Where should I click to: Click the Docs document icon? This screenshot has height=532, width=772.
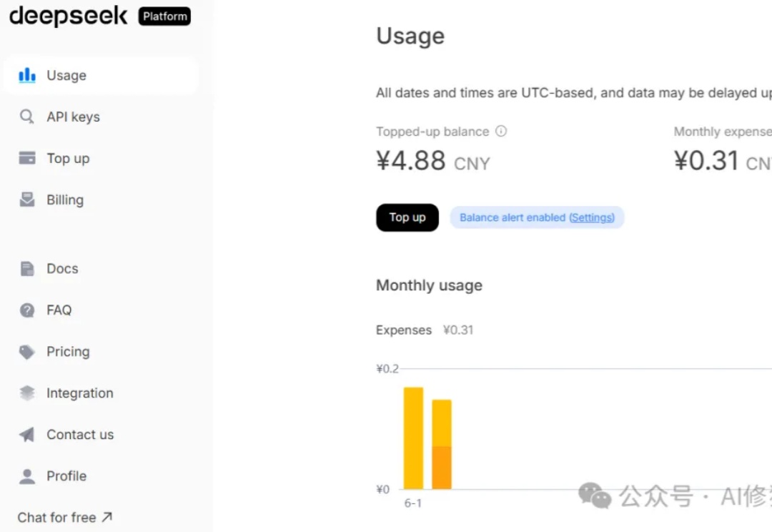27,268
